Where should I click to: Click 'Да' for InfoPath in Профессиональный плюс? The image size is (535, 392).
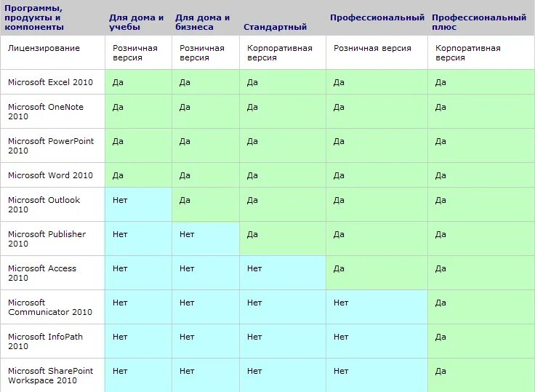click(x=441, y=337)
